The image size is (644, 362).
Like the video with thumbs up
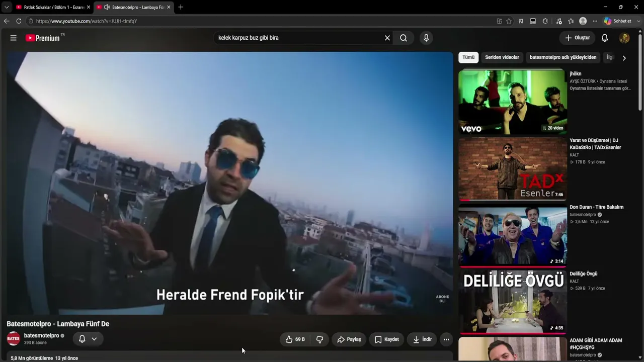click(x=295, y=339)
